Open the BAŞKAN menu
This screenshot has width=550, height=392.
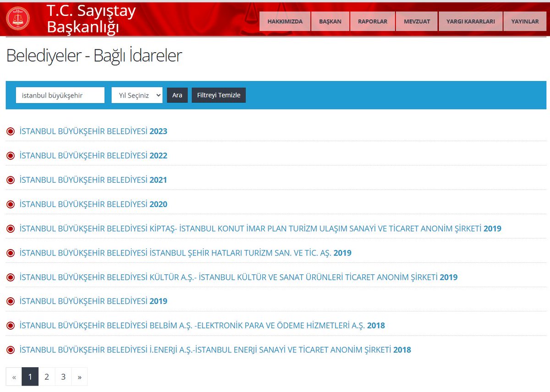(x=330, y=21)
